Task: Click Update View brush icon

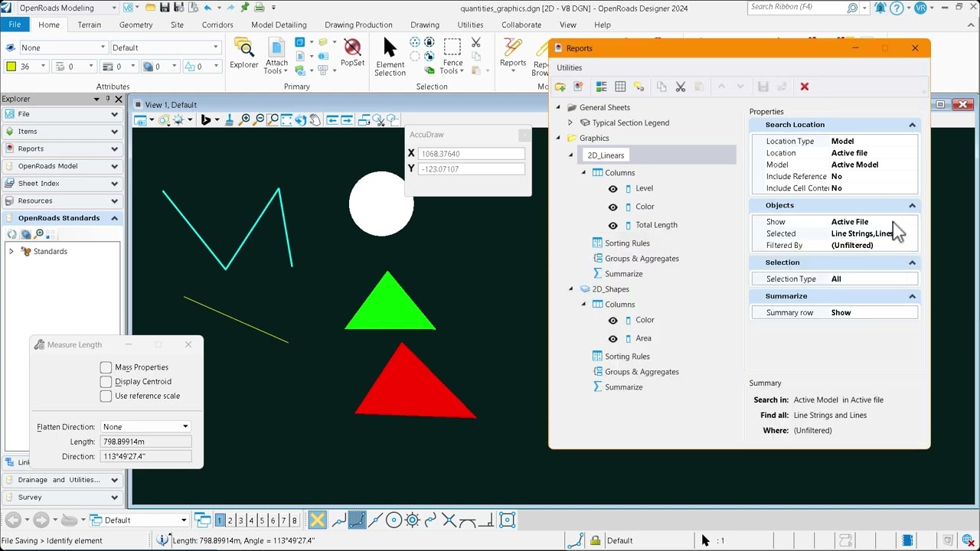Action: (229, 119)
